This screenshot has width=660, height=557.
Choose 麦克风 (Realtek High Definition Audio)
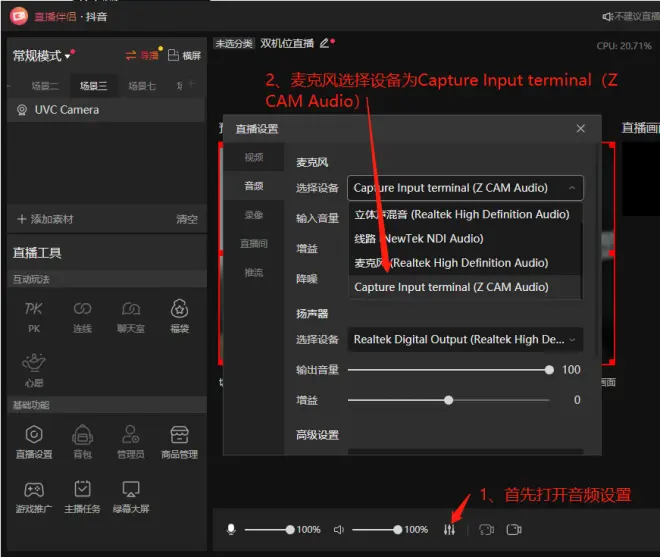point(465,263)
